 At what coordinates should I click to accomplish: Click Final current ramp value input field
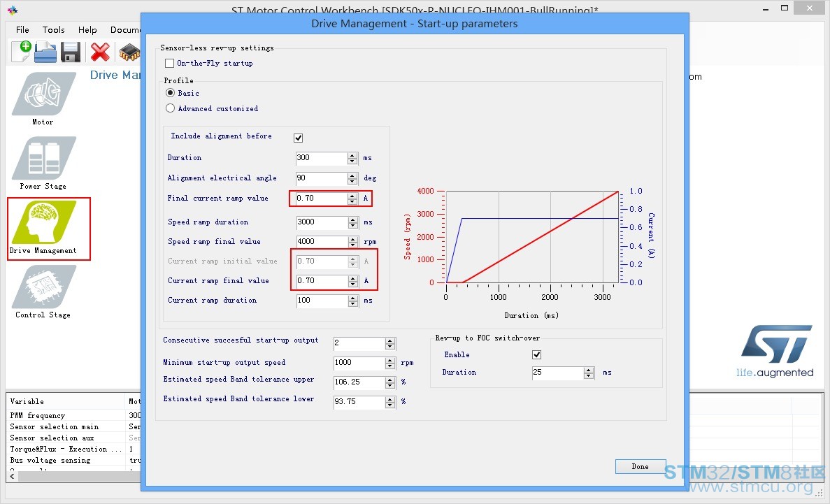(x=322, y=199)
